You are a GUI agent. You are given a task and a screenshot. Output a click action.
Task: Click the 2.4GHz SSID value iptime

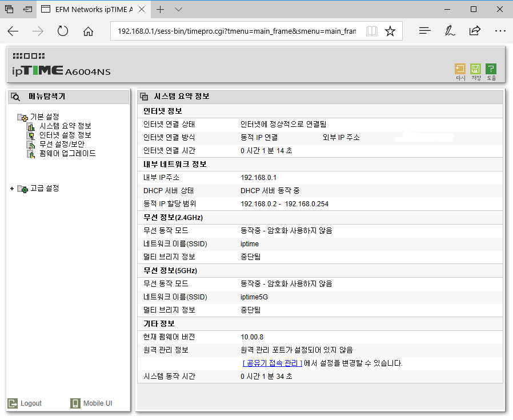point(250,244)
